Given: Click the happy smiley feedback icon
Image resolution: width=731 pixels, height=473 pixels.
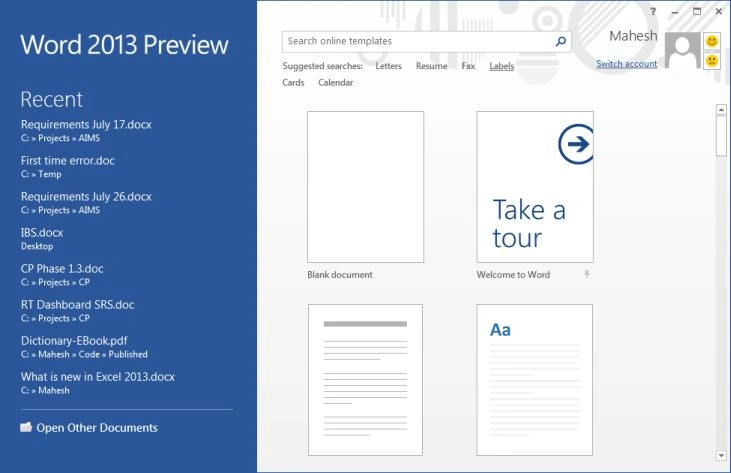Looking at the screenshot, I should point(711,41).
